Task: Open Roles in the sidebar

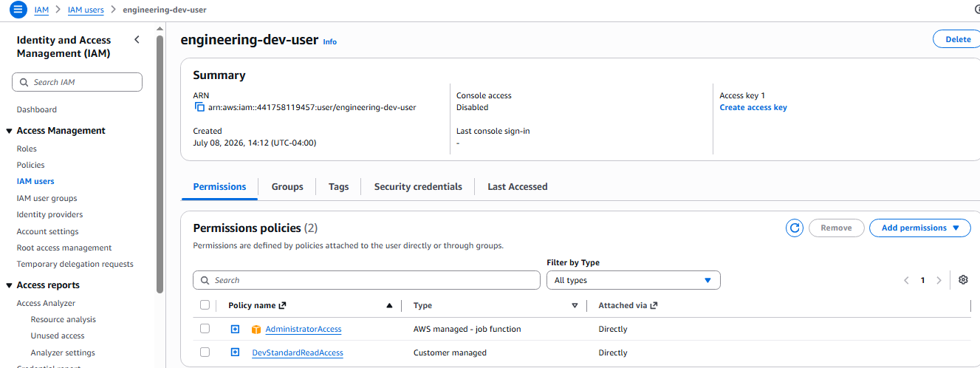Action: point(27,149)
